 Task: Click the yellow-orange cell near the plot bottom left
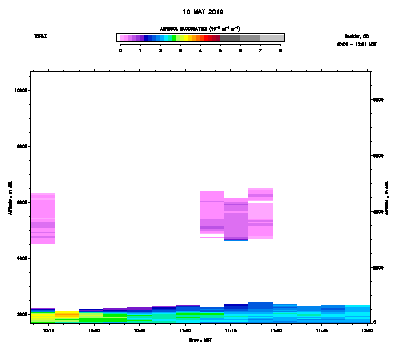point(67,314)
